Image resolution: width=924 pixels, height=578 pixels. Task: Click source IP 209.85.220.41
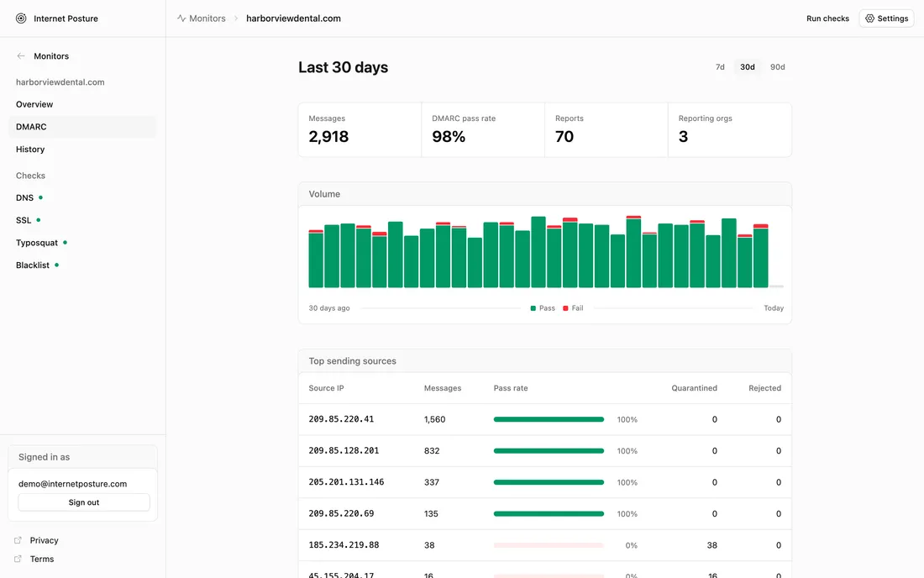(341, 419)
